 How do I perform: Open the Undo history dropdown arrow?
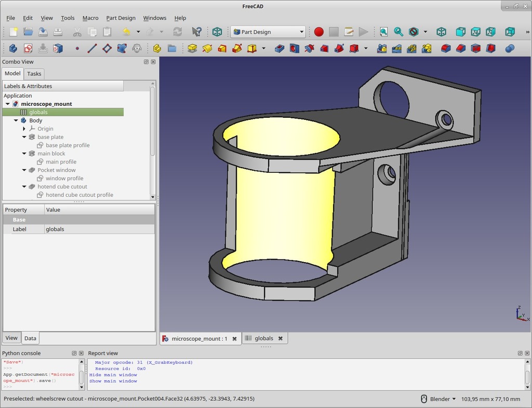[138, 32]
